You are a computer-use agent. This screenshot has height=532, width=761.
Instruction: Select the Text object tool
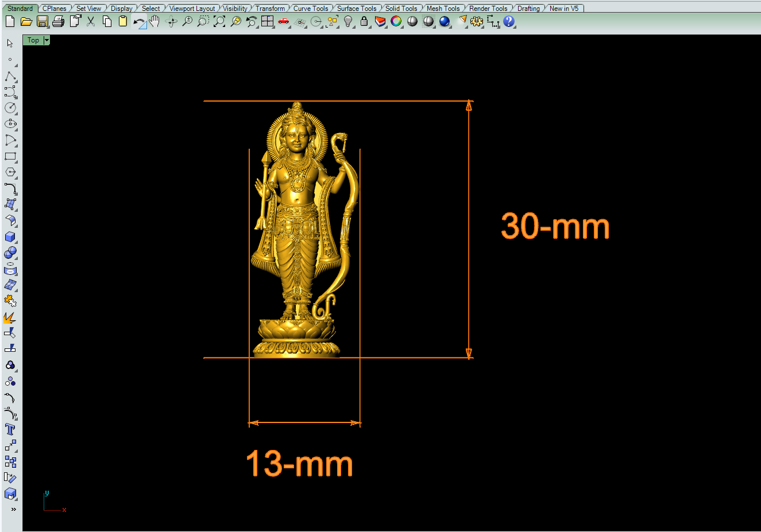point(10,429)
